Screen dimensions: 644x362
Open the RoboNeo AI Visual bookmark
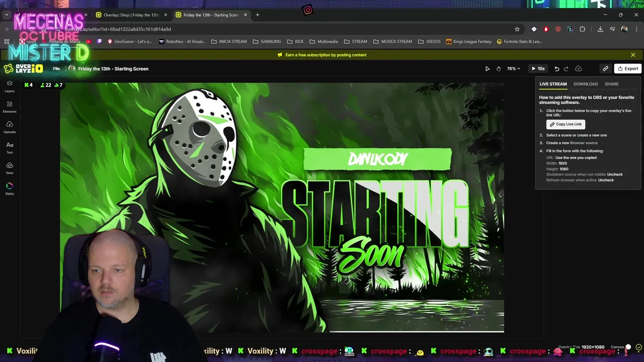pyautogui.click(x=182, y=42)
